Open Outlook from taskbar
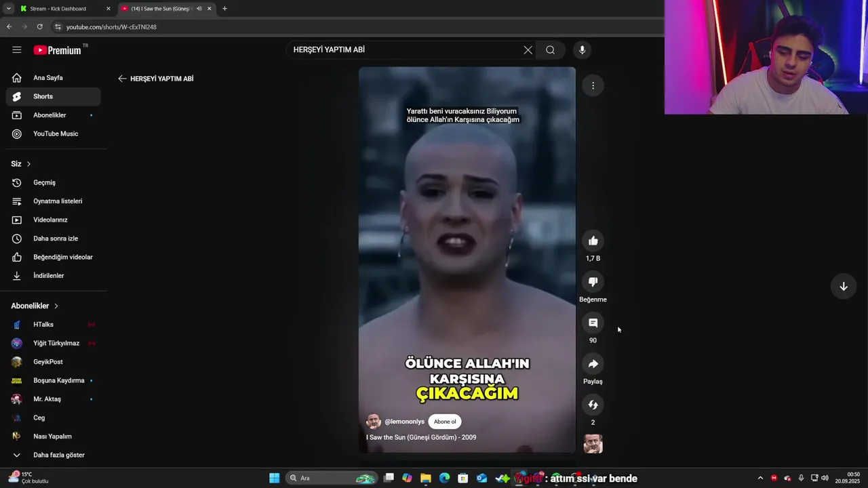 pyautogui.click(x=481, y=478)
